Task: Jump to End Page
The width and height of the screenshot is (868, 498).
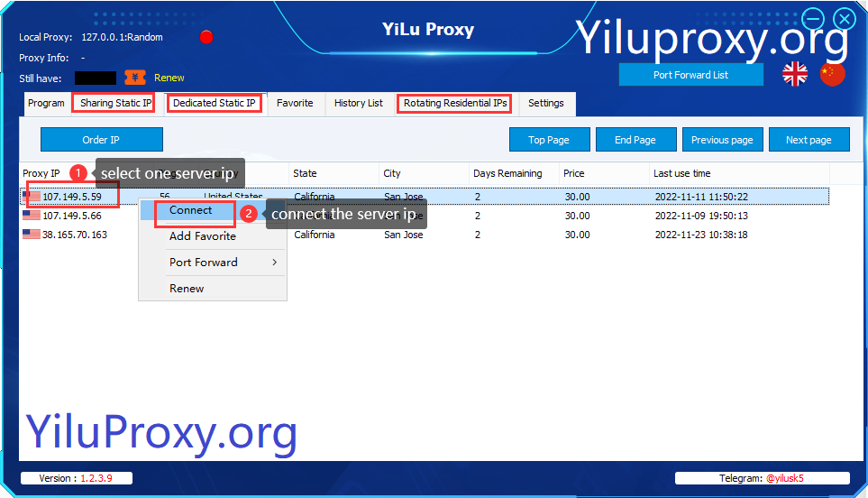Action: (635, 140)
